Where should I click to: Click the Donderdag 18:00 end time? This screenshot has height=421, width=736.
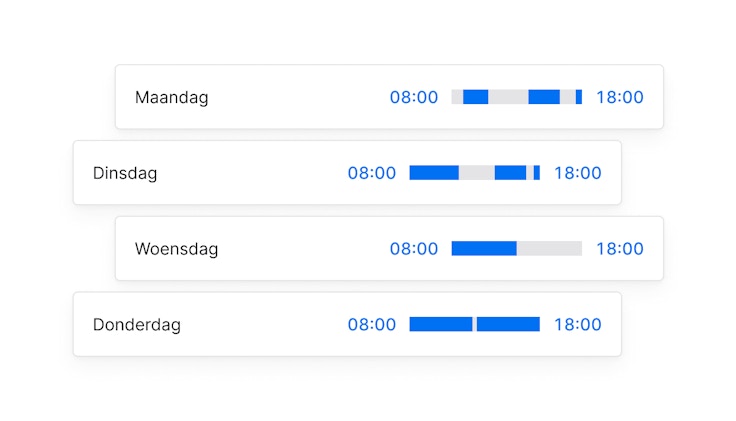(578, 325)
